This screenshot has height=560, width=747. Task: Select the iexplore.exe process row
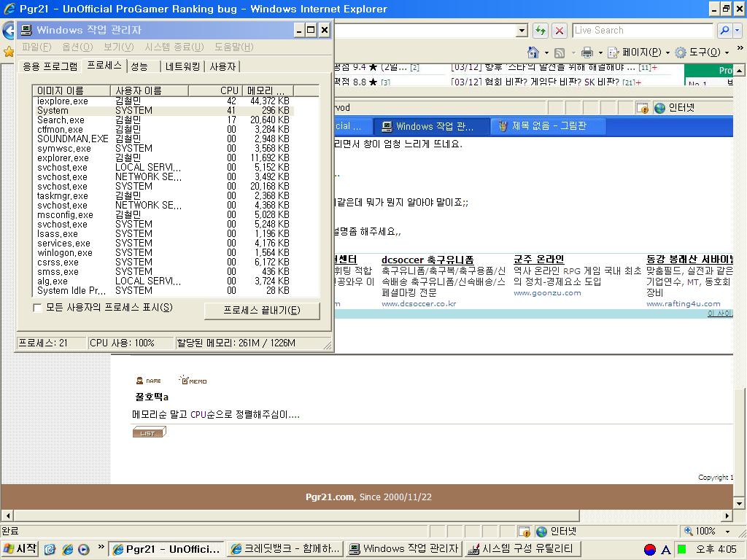163,101
